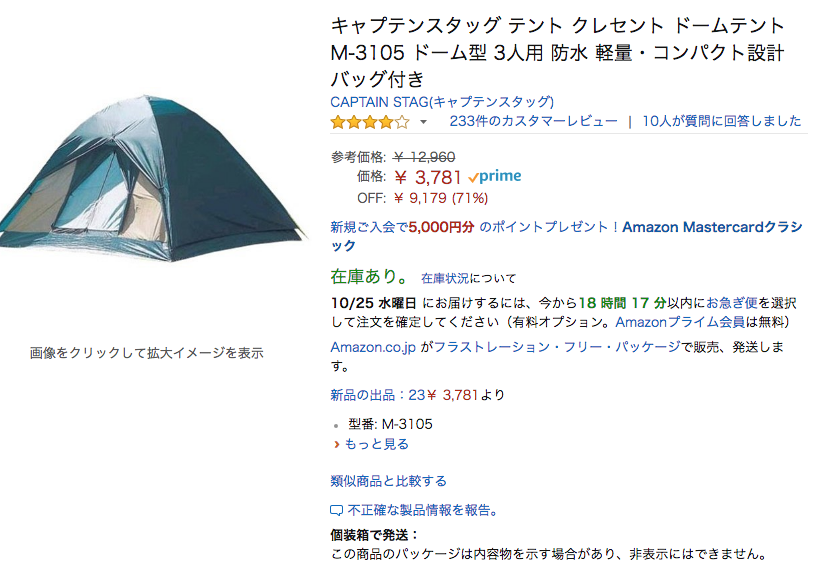Open the フラストレーション・フリー・パッケージ link

point(557,347)
